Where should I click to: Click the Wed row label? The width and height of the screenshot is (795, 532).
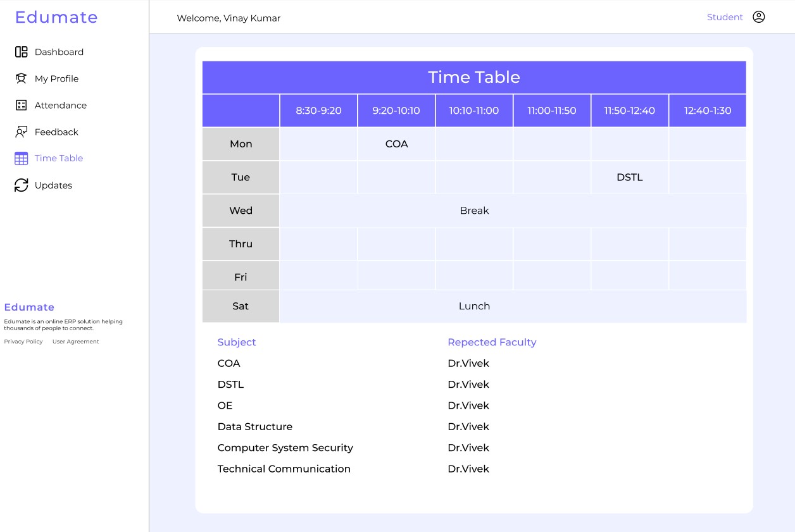pos(241,211)
